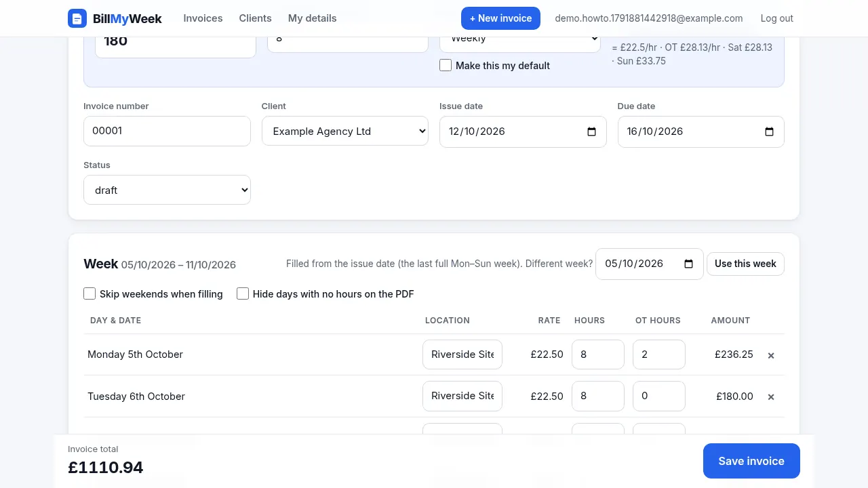868x488 pixels.
Task: Open the Due date calendar picker icon
Action: coord(769,131)
